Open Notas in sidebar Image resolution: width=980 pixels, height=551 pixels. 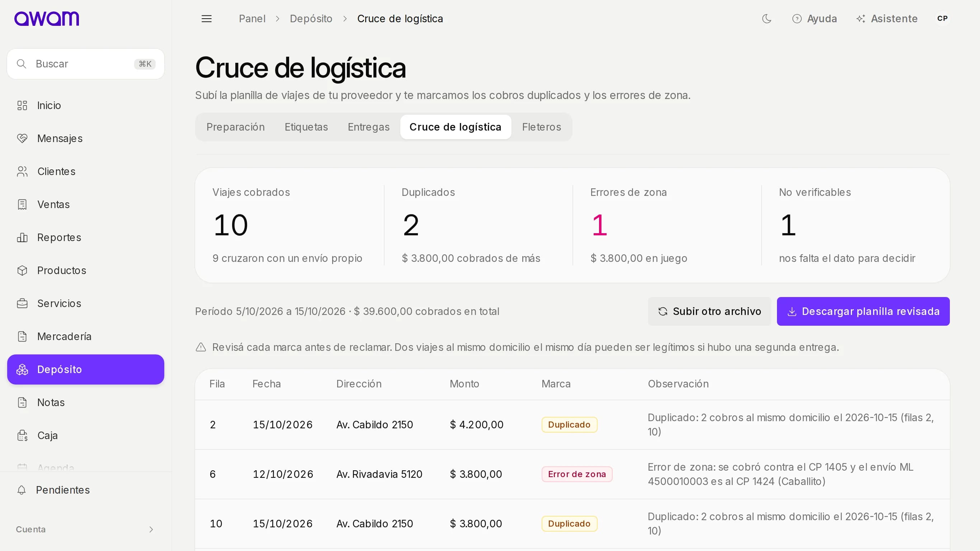tap(86, 402)
